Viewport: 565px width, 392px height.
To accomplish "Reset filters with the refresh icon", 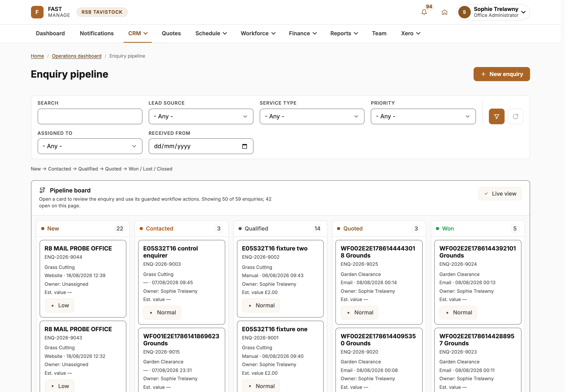I will click(515, 116).
